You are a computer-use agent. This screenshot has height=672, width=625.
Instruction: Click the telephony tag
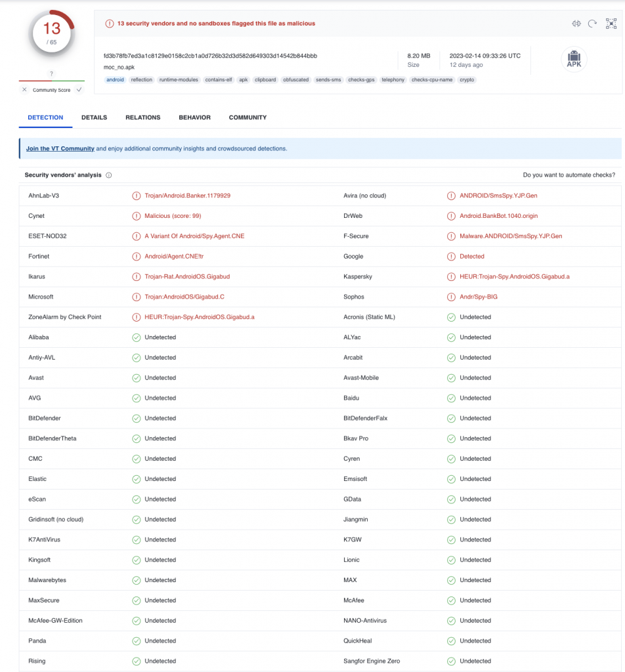(393, 79)
